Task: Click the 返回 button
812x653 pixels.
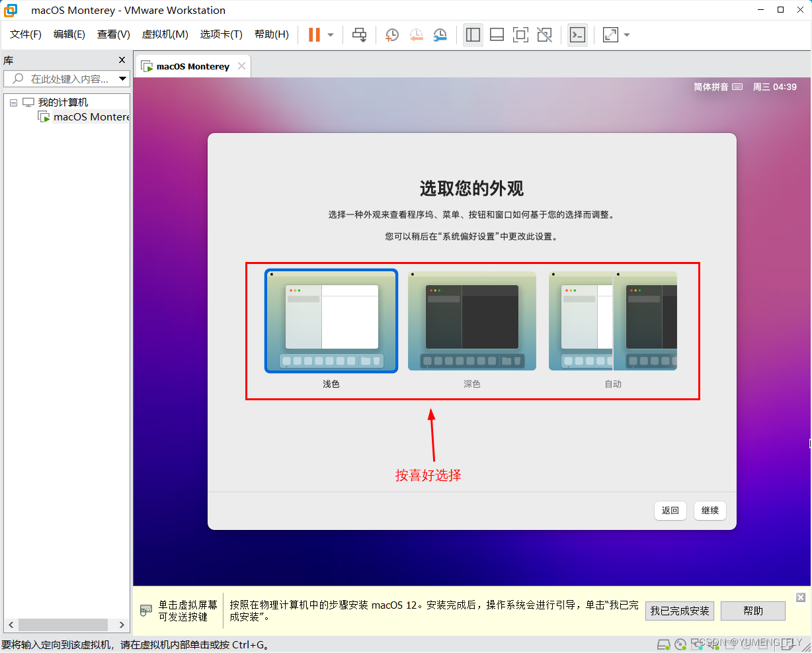Action: (x=670, y=511)
